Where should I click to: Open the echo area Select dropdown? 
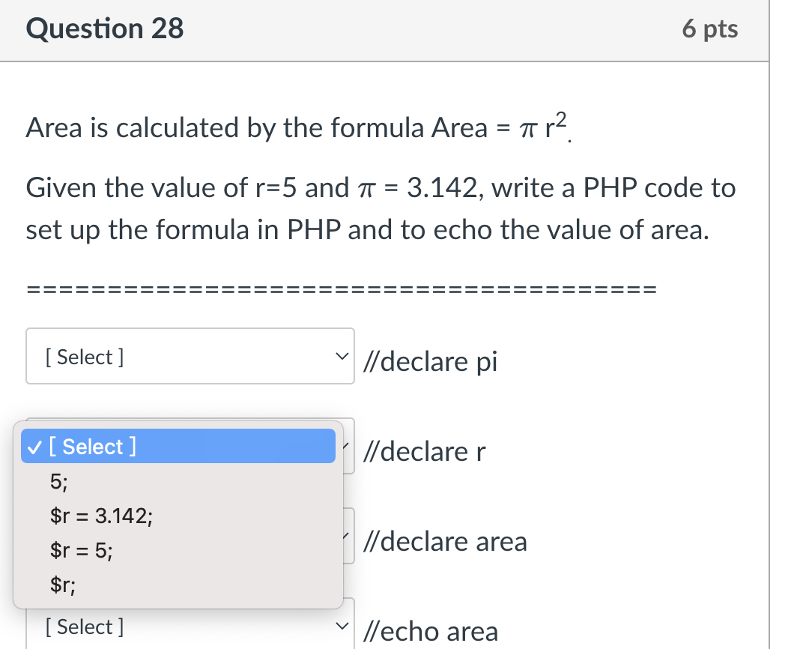pos(190,624)
